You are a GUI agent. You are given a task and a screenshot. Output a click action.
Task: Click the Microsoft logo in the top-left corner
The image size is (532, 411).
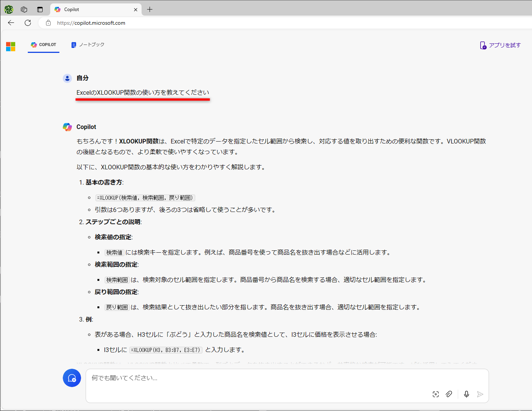pos(11,46)
